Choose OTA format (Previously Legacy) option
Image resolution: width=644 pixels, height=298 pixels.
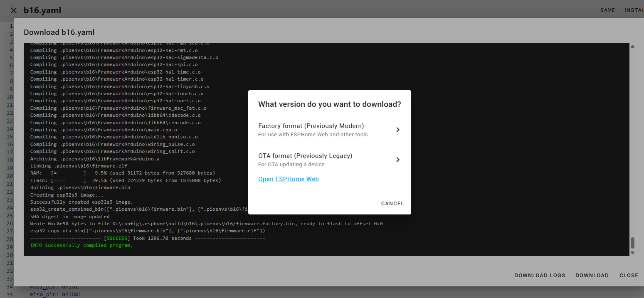[305, 159]
